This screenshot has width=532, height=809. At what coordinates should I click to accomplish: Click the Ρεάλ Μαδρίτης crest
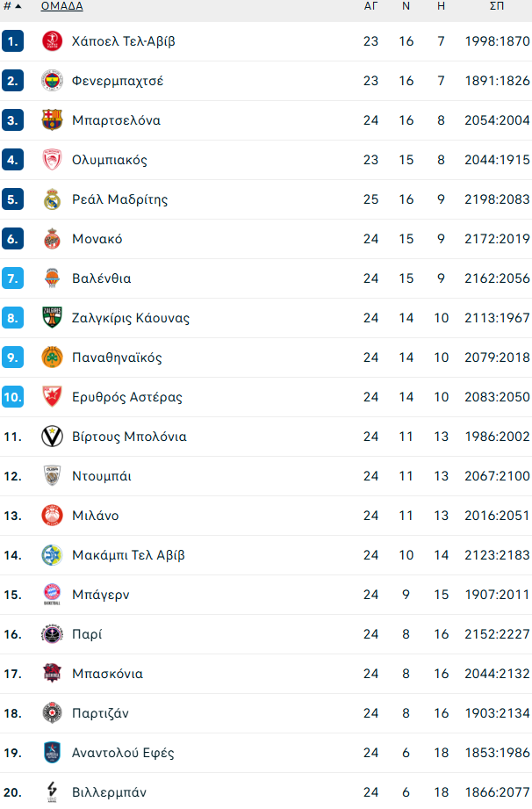click(52, 199)
